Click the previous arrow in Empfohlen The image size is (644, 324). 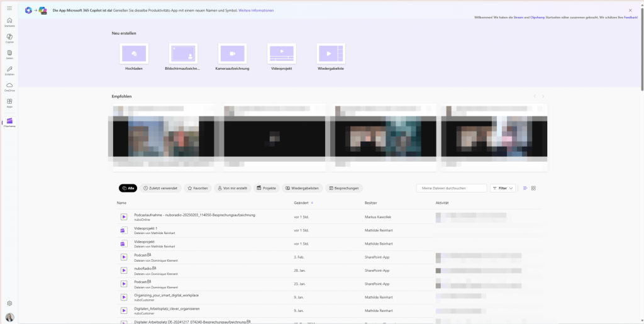(x=535, y=96)
